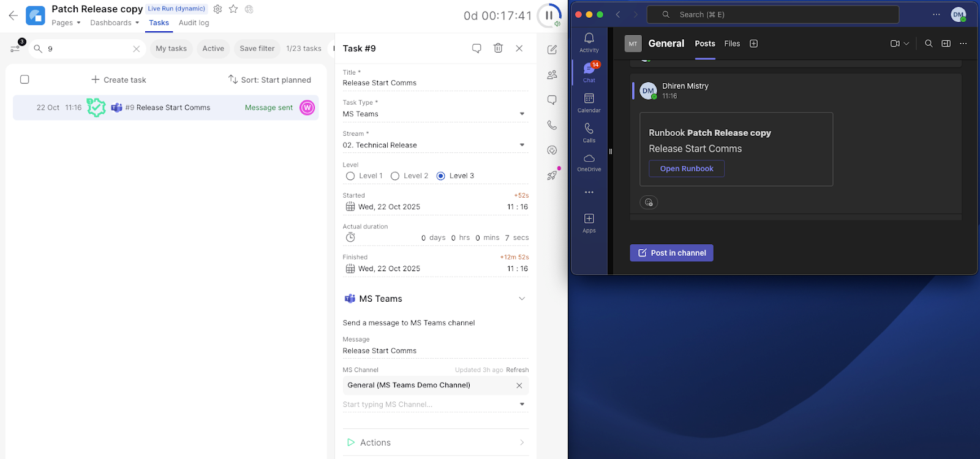This screenshot has width=980, height=459.
Task: Close the Task #9 panel
Action: [519, 48]
